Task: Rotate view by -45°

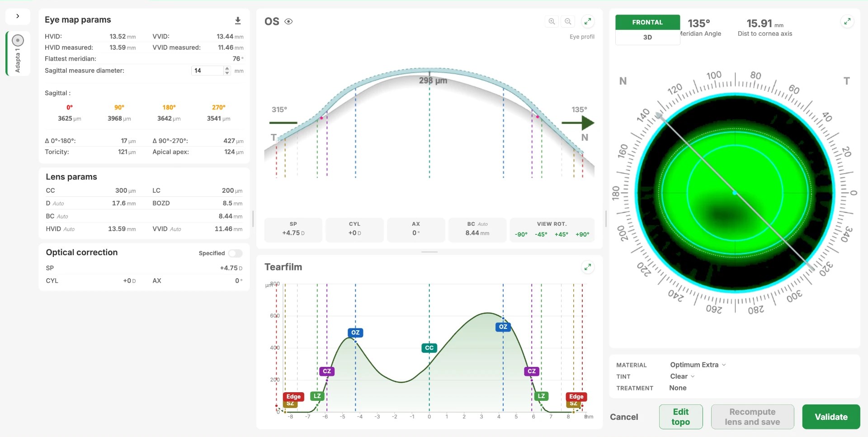Action: 541,234
